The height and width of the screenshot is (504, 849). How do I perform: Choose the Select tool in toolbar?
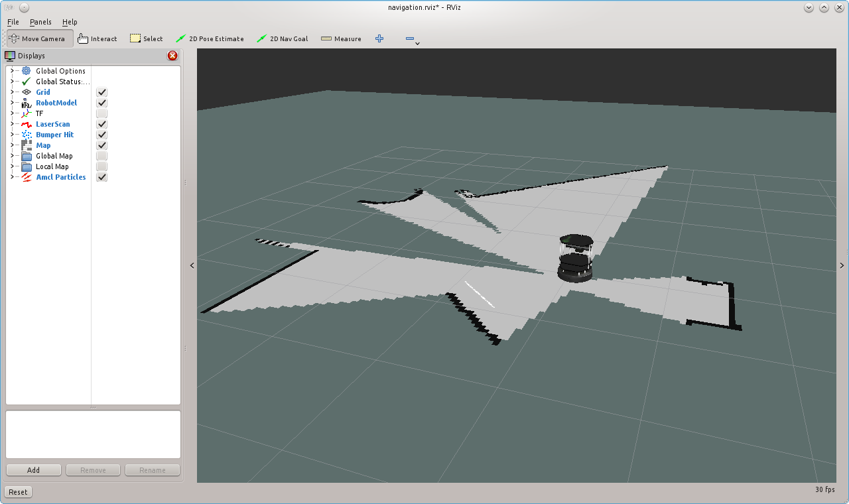[x=147, y=38]
